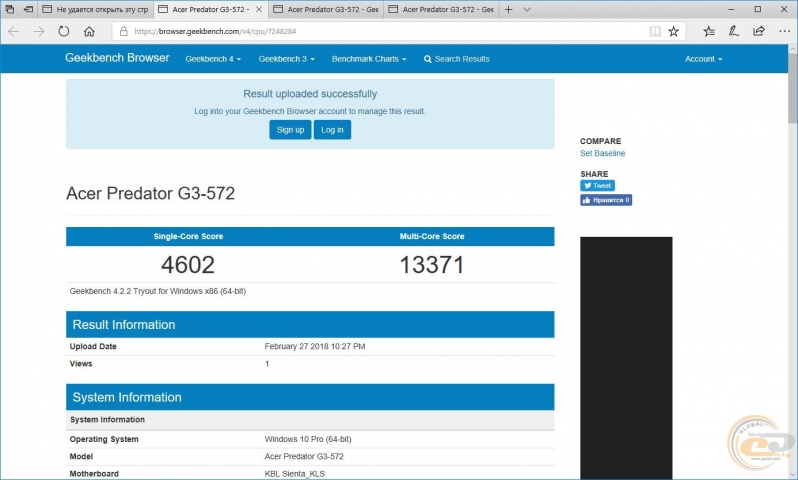Switch to the first tab with Russian title
The width and height of the screenshot is (798, 480).
point(96,9)
